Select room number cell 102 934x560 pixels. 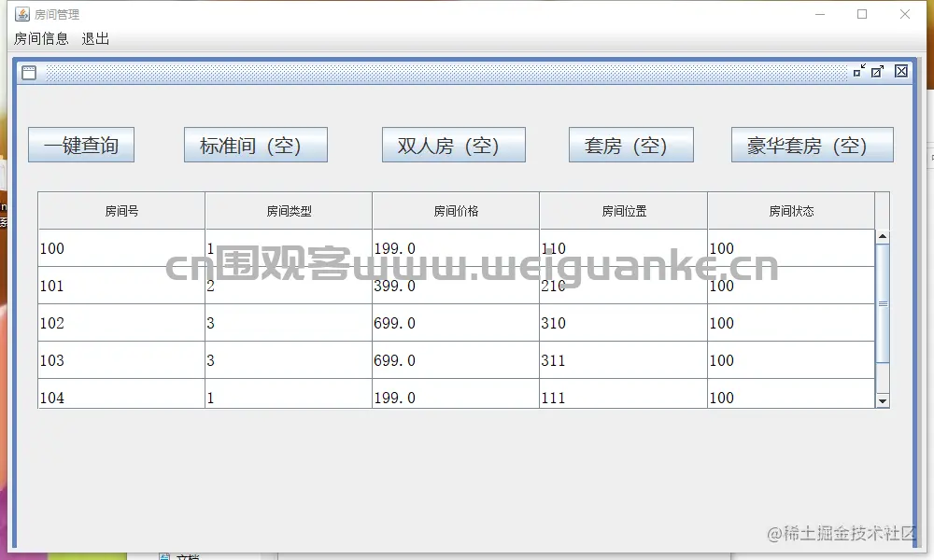121,323
